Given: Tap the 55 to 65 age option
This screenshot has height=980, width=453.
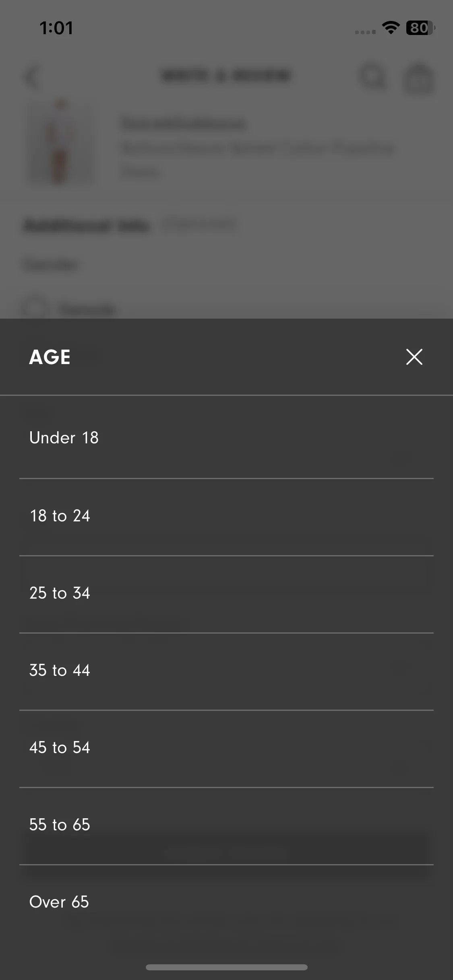Looking at the screenshot, I should [x=226, y=825].
